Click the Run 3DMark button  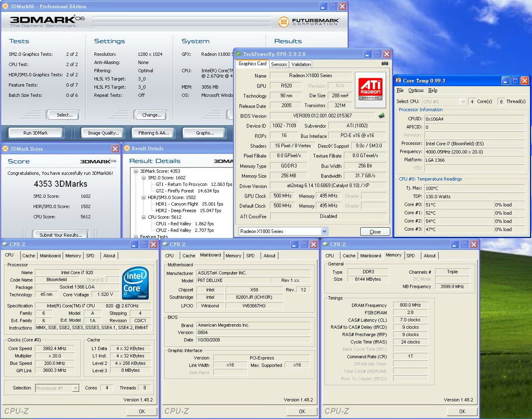(35, 133)
